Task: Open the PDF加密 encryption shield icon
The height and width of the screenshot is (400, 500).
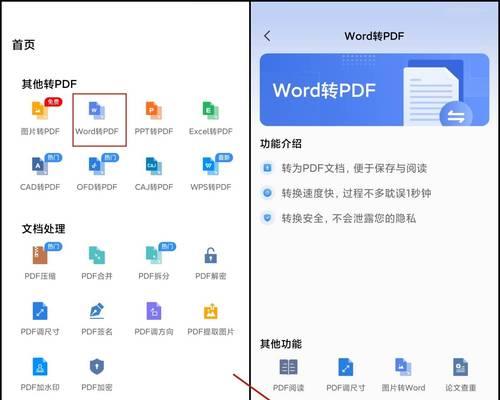Action: click(x=97, y=366)
